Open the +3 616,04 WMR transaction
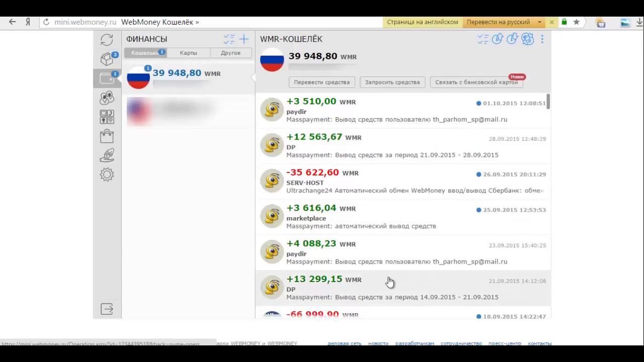 tap(403, 217)
